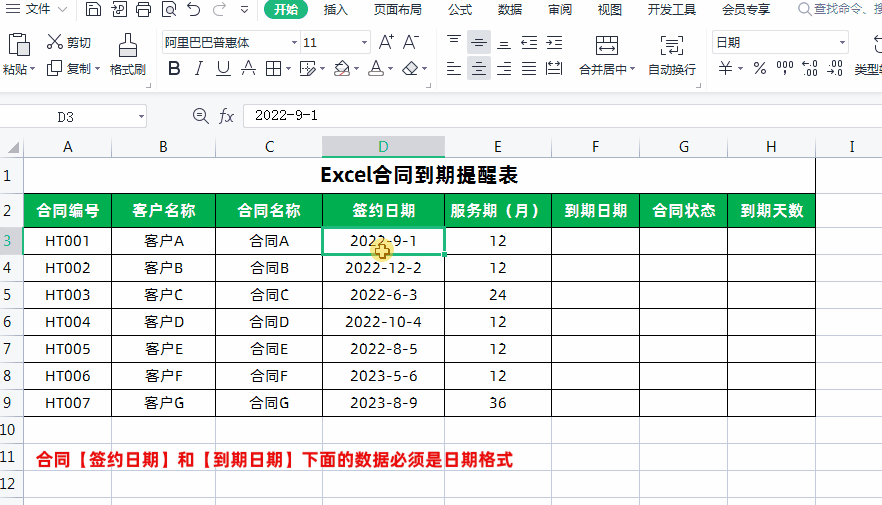Click the Print Preview icon
This screenshot has width=882, height=505.
coord(168,9)
